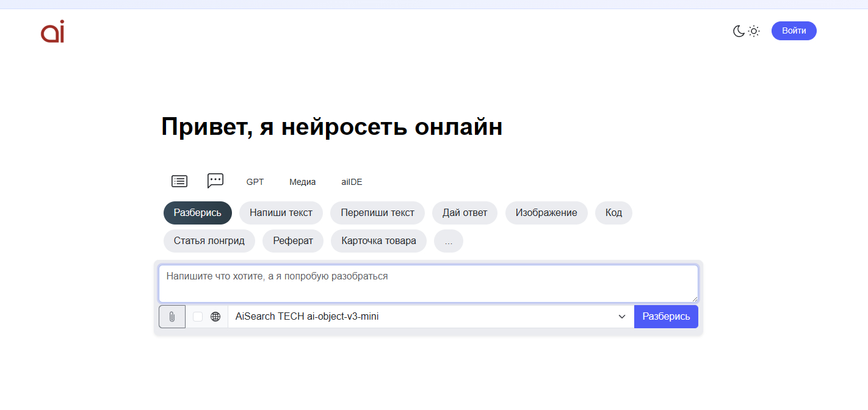The height and width of the screenshot is (410, 868).
Task: Select the Карточка товара chip
Action: point(379,241)
